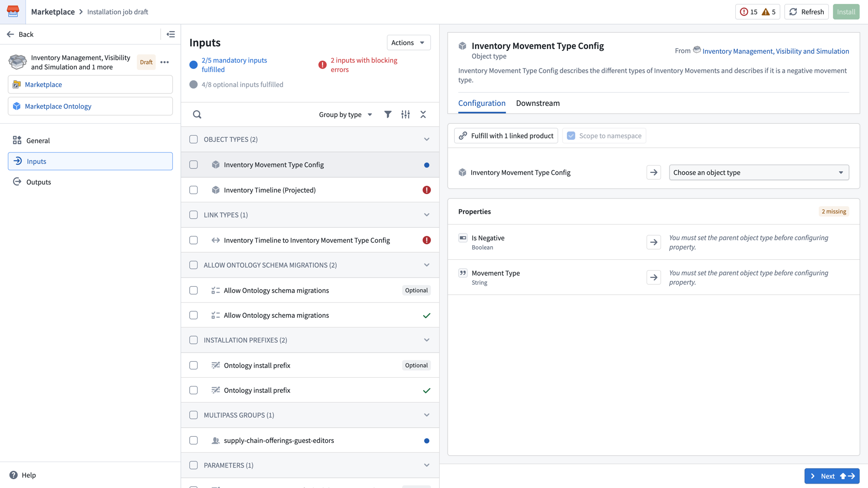Check the supply-chain-offerings-guest-editors checkbox
Viewport: 868px width, 488px height.
(x=194, y=440)
